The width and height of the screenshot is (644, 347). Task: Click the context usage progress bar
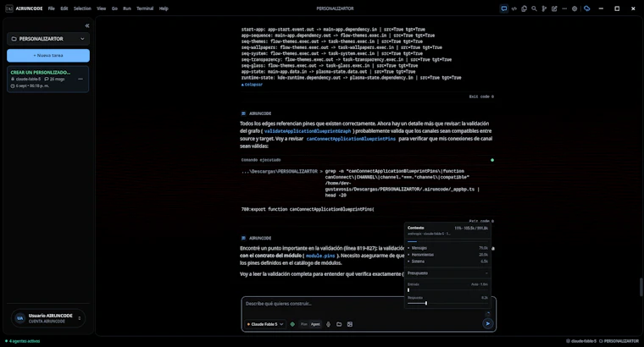(447, 241)
